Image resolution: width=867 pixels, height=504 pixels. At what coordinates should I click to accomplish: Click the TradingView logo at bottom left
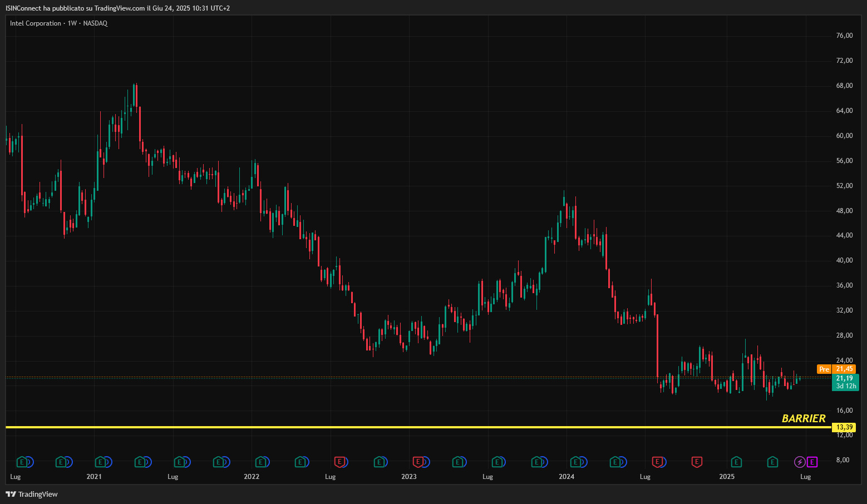tap(32, 494)
